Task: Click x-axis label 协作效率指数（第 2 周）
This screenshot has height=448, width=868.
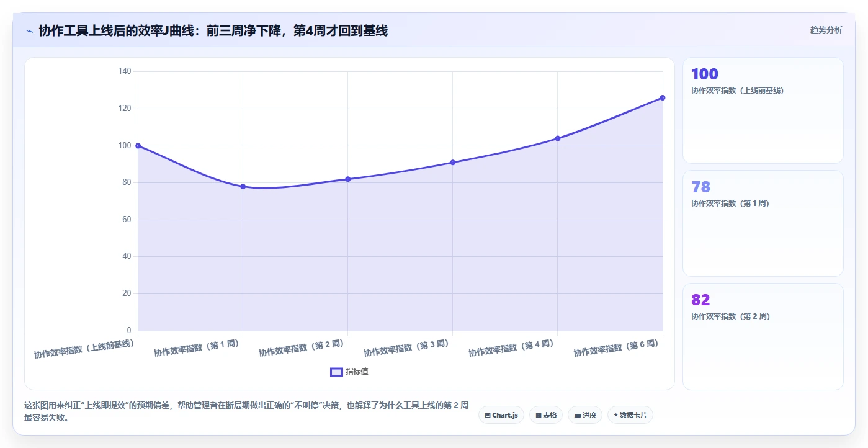Action: pyautogui.click(x=301, y=348)
